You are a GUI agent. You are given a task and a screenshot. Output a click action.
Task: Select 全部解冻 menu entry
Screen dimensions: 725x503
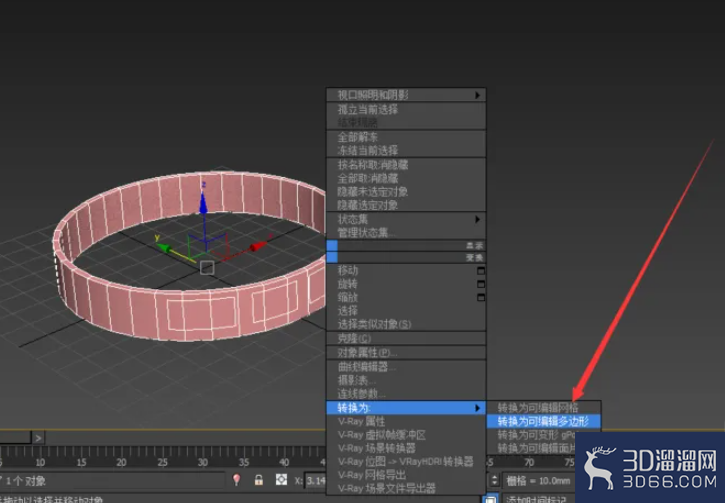[x=357, y=137]
